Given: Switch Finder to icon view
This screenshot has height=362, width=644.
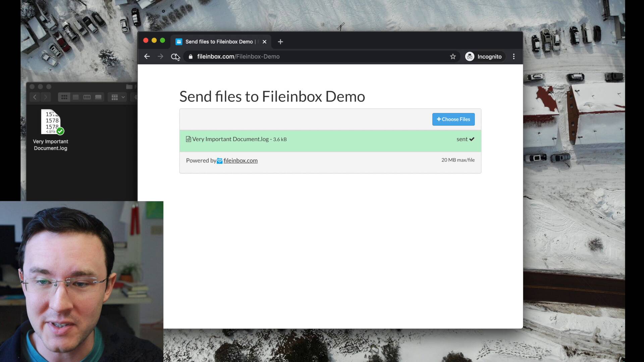Looking at the screenshot, I should [x=64, y=97].
